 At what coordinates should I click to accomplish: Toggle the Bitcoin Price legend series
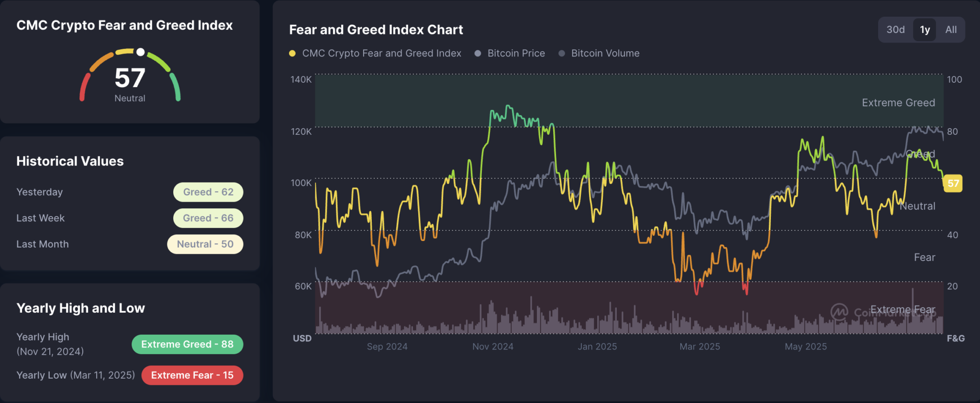coord(516,53)
